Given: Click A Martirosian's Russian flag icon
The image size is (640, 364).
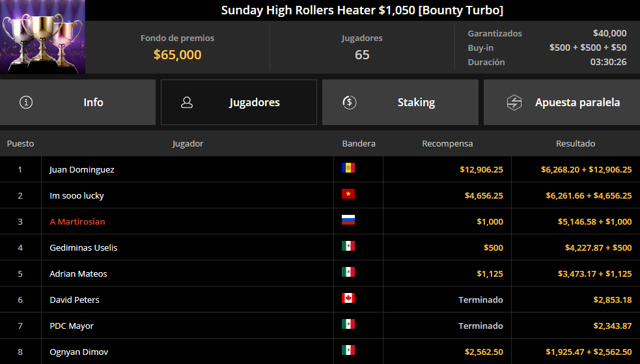Looking at the screenshot, I should pyautogui.click(x=348, y=220).
